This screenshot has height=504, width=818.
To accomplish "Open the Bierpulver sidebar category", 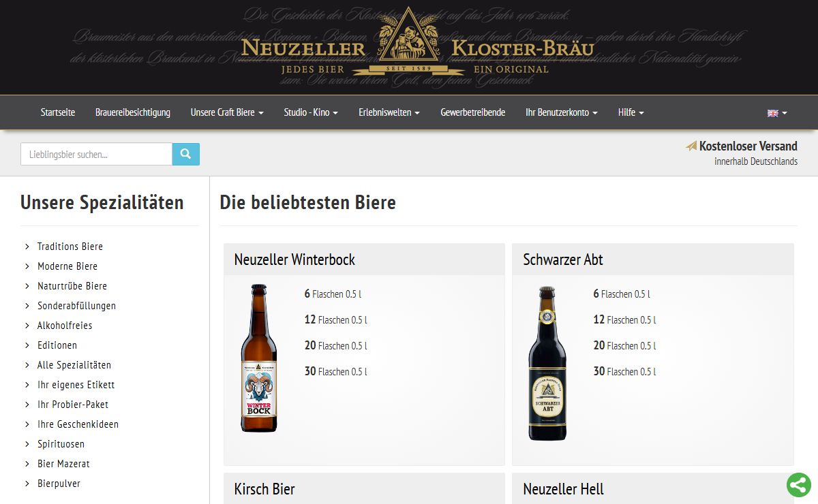I will [x=59, y=484].
